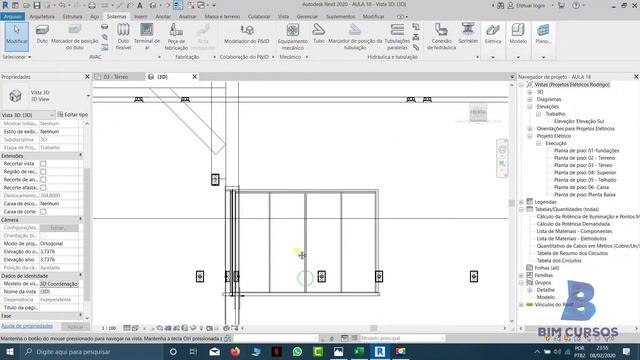Image resolution: width=640 pixels, height=360 pixels.
Task: Choose the Conexão de hidráulica tool
Action: coord(441,36)
